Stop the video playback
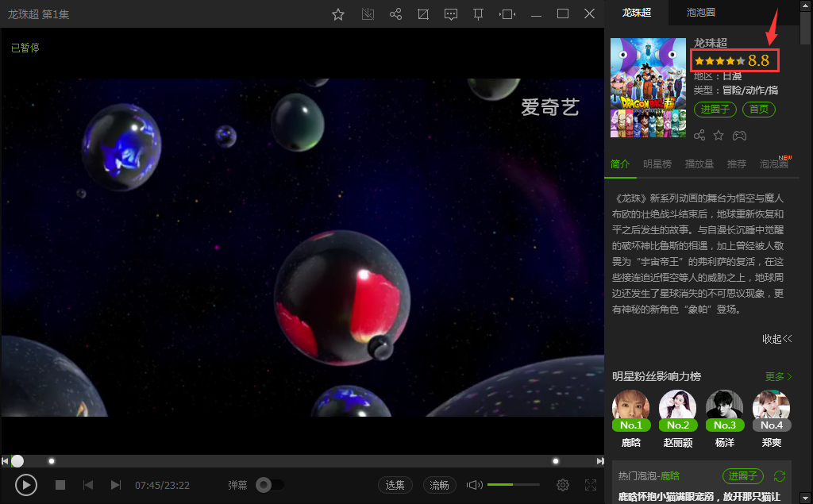Screen dimensions: 813x504 point(60,485)
